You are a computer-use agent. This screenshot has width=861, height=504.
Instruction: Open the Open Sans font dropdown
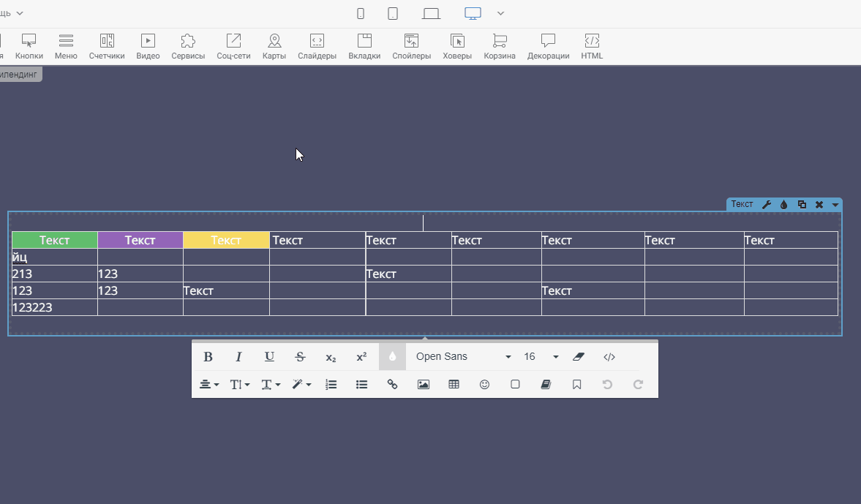pos(462,357)
